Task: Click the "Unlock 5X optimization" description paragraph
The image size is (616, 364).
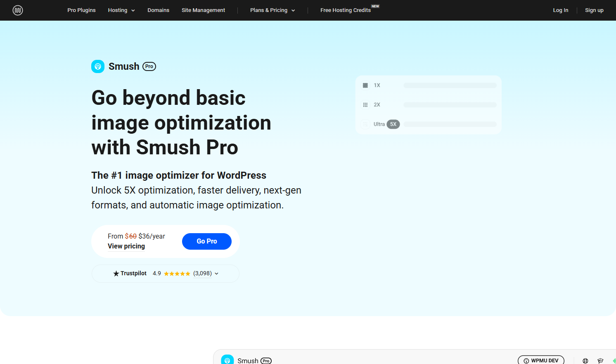Action: click(x=197, y=198)
